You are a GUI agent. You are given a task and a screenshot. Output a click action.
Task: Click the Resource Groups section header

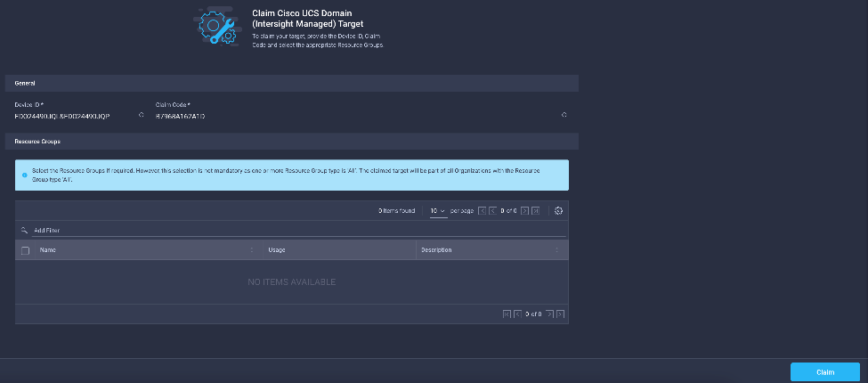(292, 141)
